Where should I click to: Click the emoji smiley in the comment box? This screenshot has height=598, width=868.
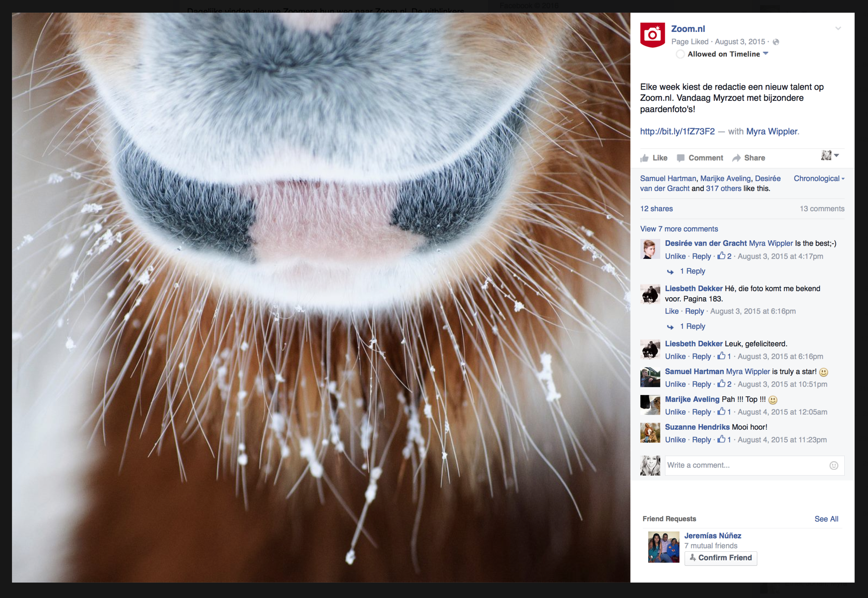click(x=834, y=465)
